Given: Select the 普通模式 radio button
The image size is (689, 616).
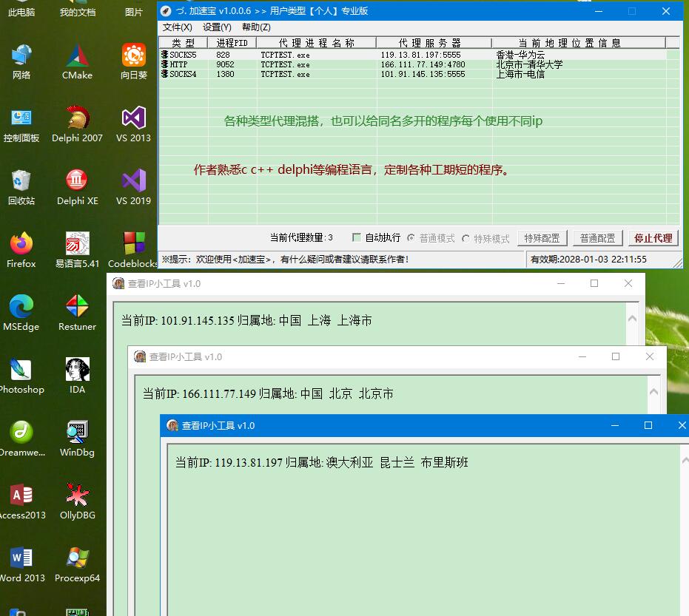Looking at the screenshot, I should 411,238.
